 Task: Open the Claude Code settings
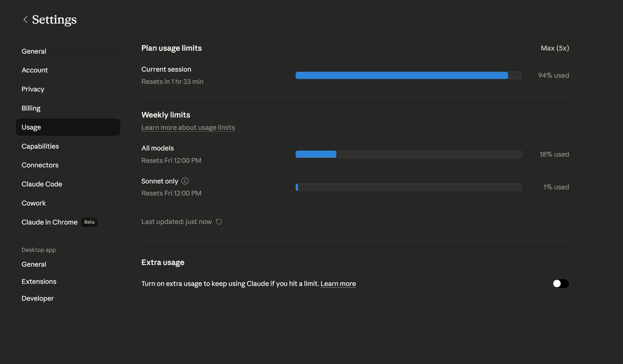point(42,184)
